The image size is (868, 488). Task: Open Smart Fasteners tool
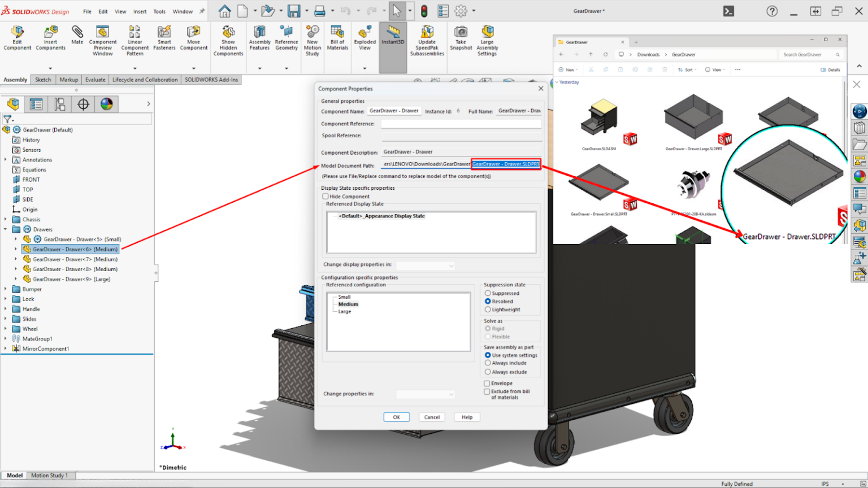pos(164,38)
